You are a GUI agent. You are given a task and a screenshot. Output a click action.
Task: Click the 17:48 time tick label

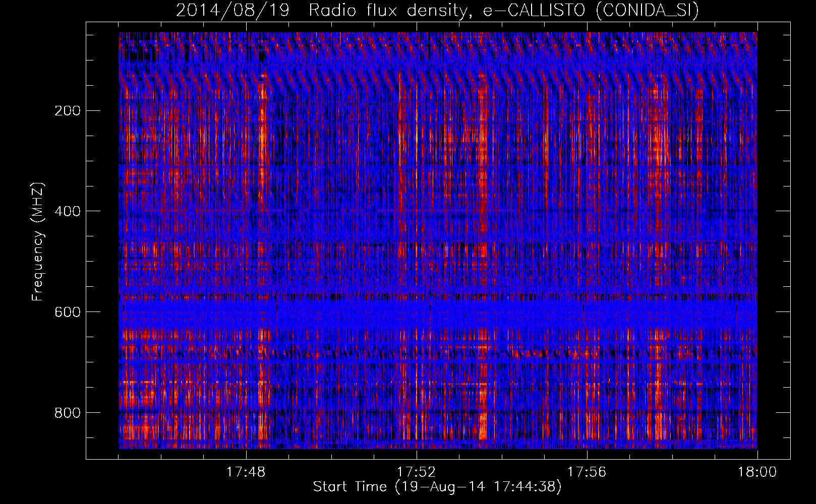coord(246,472)
